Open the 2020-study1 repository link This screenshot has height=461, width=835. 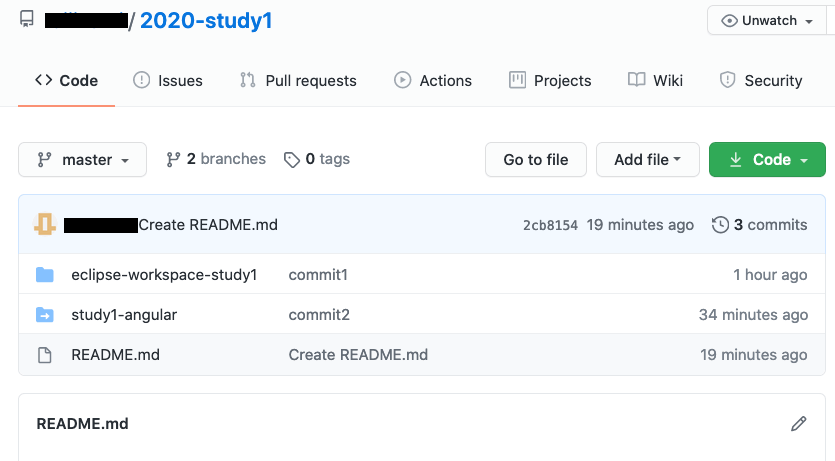[x=206, y=21]
